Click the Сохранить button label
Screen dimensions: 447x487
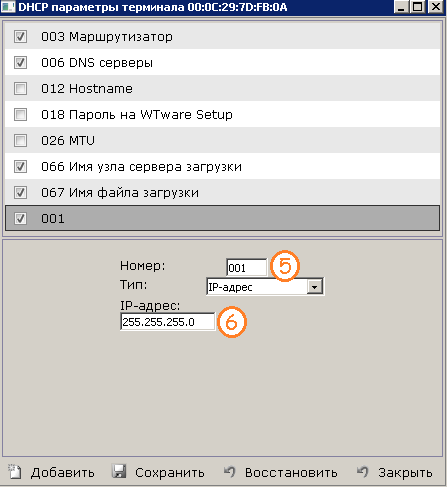pyautogui.click(x=170, y=473)
